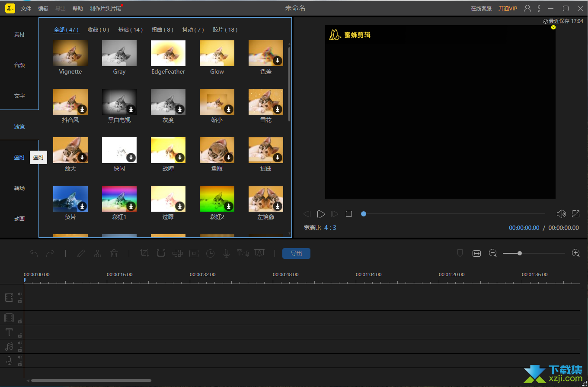Viewport: 588px width, 387px height.
Task: Mute the music audio track
Action: coord(20,343)
